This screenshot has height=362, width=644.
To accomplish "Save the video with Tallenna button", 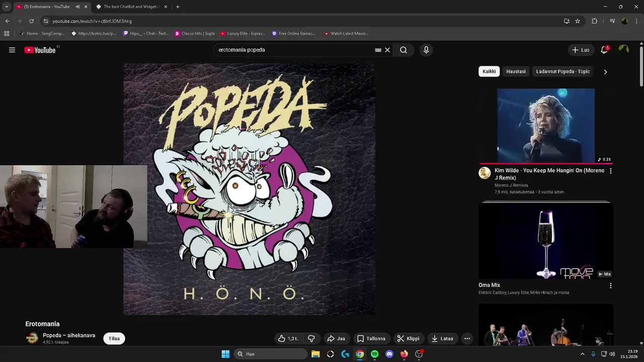I will pos(371,338).
